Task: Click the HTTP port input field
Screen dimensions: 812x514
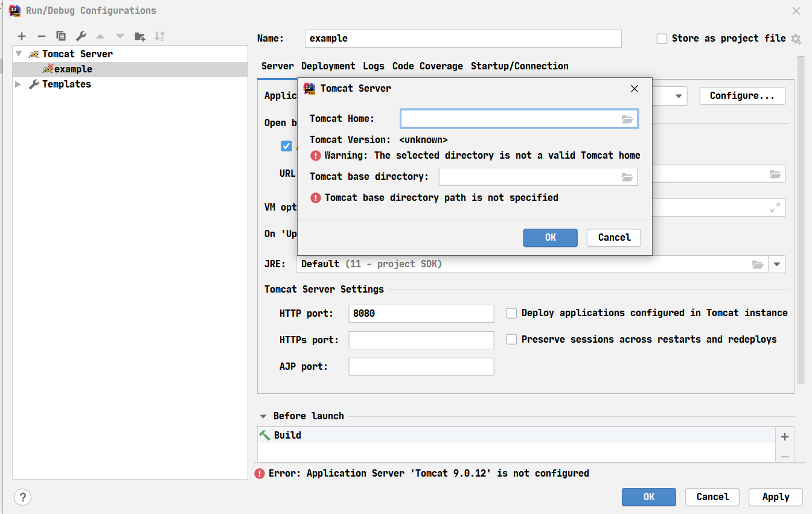Action: pyautogui.click(x=421, y=314)
